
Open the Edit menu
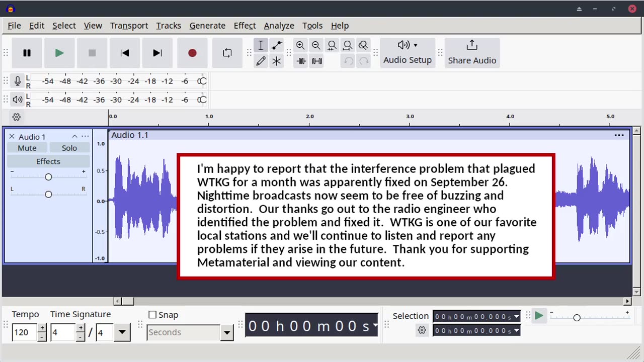pyautogui.click(x=37, y=25)
